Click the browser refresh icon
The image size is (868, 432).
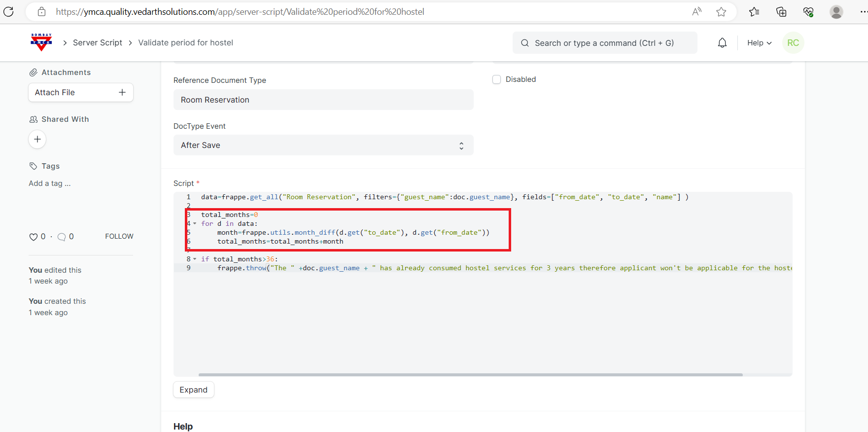pyautogui.click(x=9, y=12)
